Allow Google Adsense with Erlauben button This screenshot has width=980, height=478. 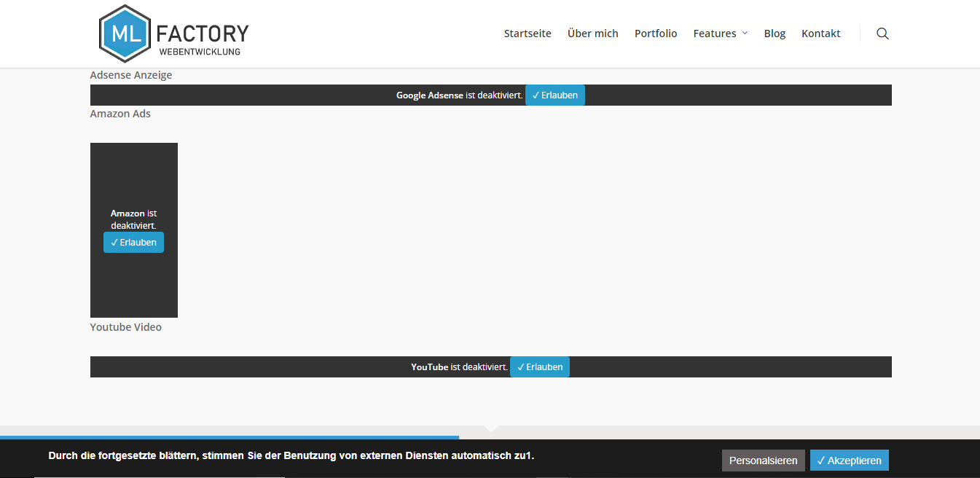pos(554,95)
